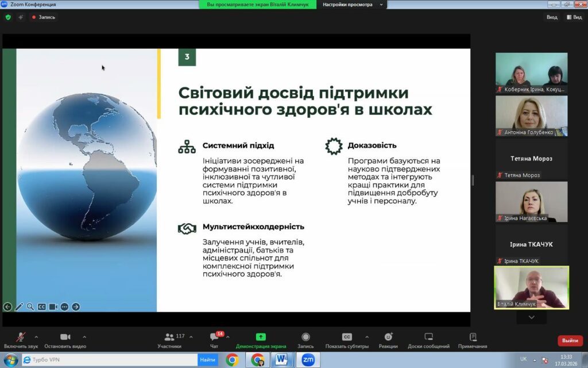The height and width of the screenshot is (368, 588).
Task: Toggle Показать субтитры captions
Action: coord(347,339)
